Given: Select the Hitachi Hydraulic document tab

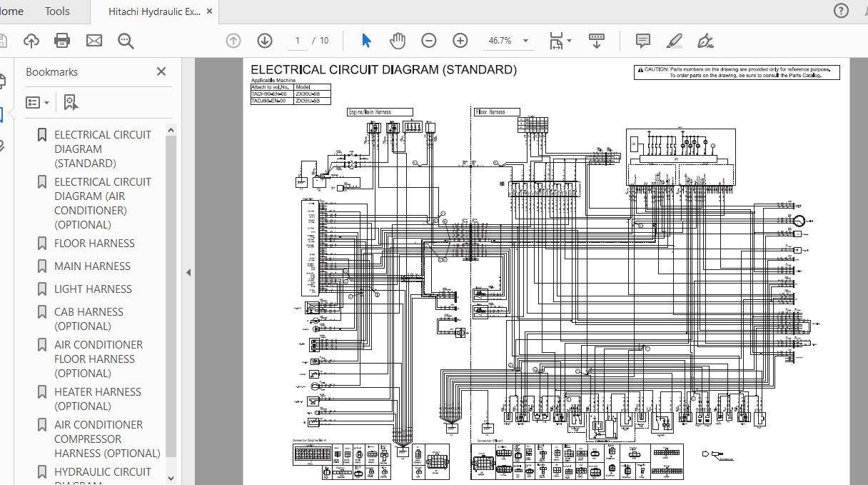Looking at the screenshot, I should coord(153,11).
